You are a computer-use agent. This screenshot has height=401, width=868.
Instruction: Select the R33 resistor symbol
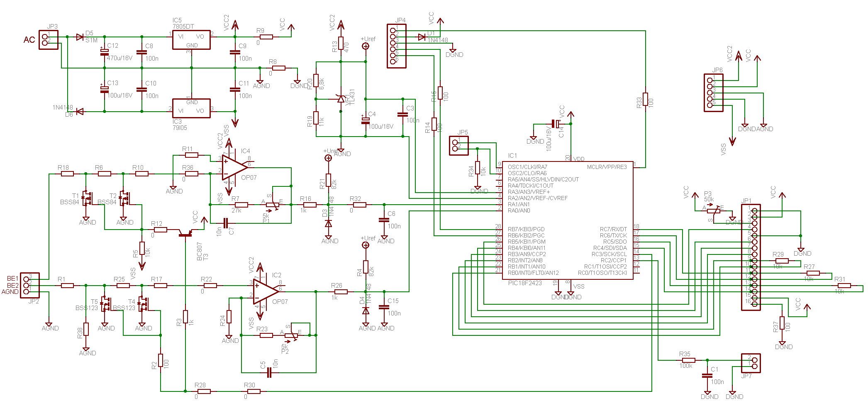(x=646, y=99)
